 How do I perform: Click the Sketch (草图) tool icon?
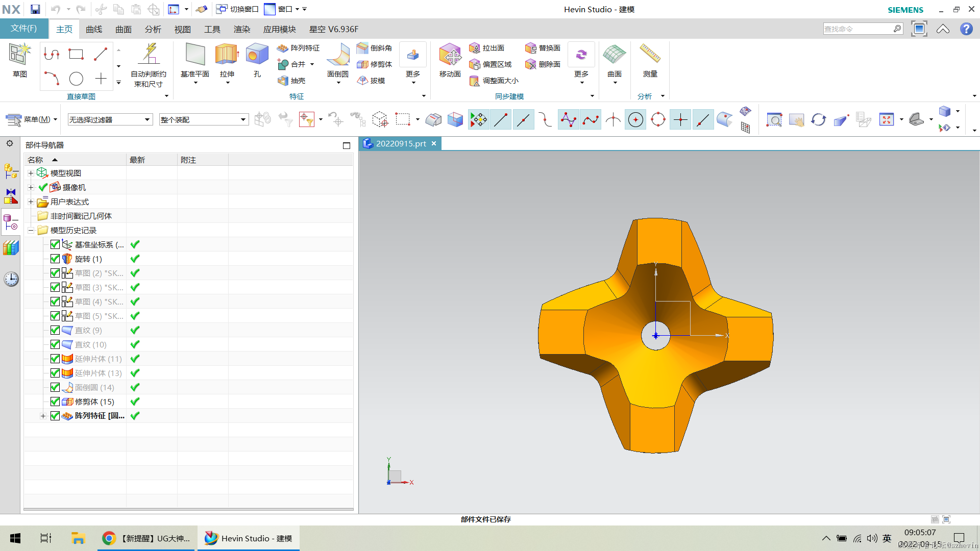pos(19,55)
